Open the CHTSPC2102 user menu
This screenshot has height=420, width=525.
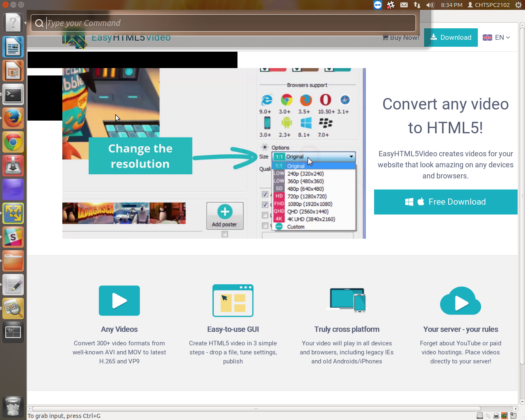488,5
